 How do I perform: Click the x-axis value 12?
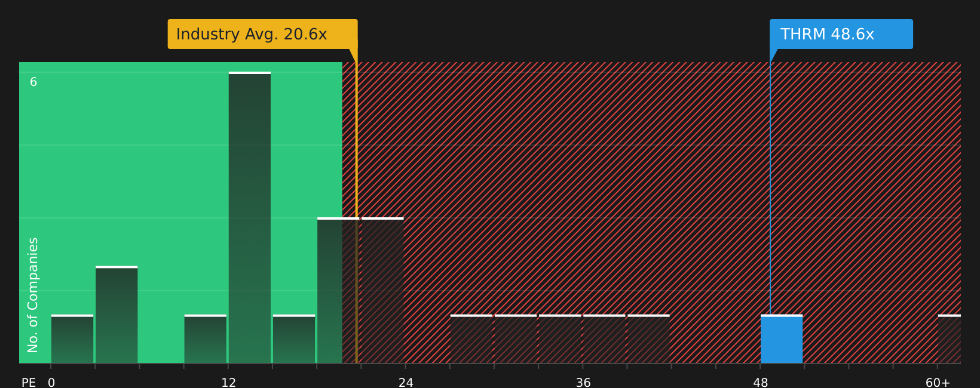point(229,382)
